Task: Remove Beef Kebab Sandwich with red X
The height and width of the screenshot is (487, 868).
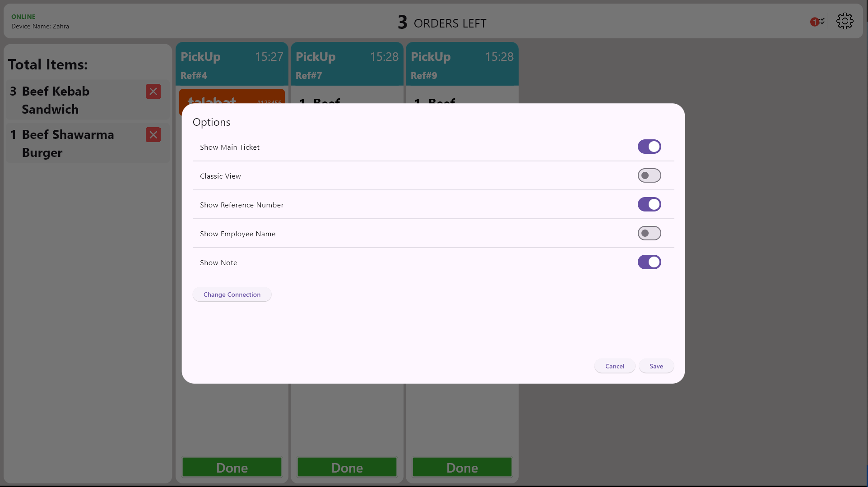Action: coord(153,92)
